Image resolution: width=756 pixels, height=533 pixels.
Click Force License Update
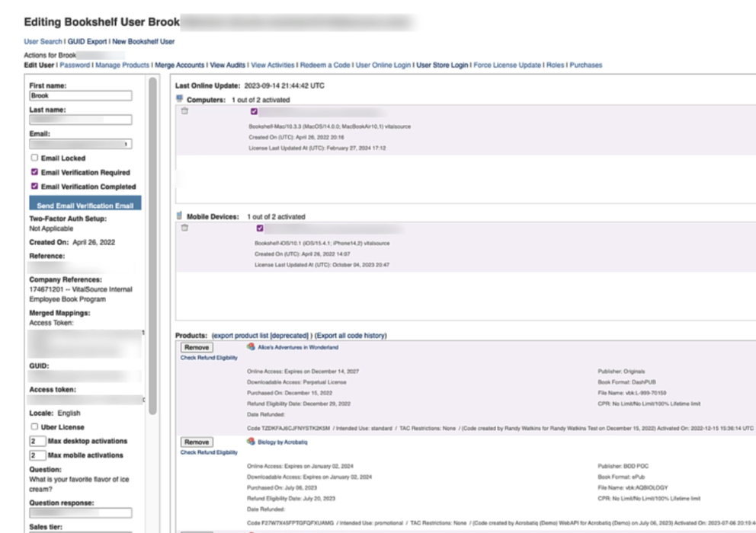508,65
